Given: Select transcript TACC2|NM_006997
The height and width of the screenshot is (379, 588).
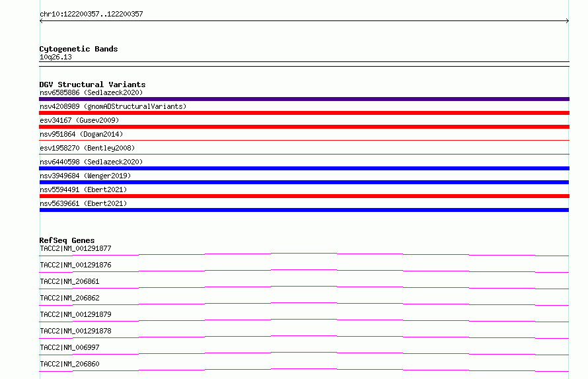Looking at the screenshot, I should point(69,347).
